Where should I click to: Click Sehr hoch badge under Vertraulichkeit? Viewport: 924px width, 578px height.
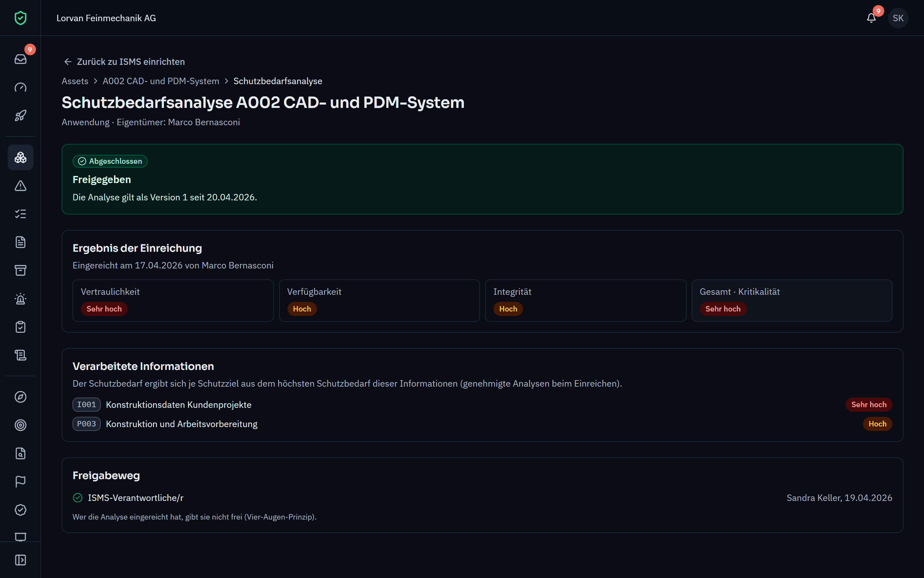click(x=104, y=309)
